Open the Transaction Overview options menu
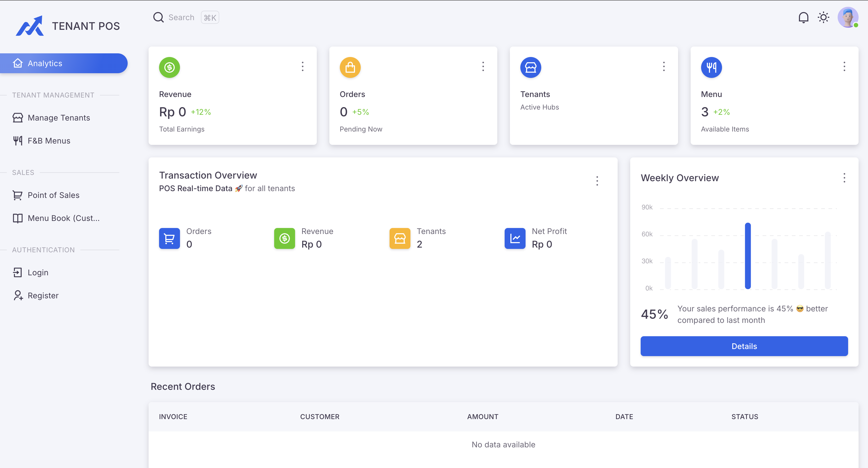 coord(597,181)
